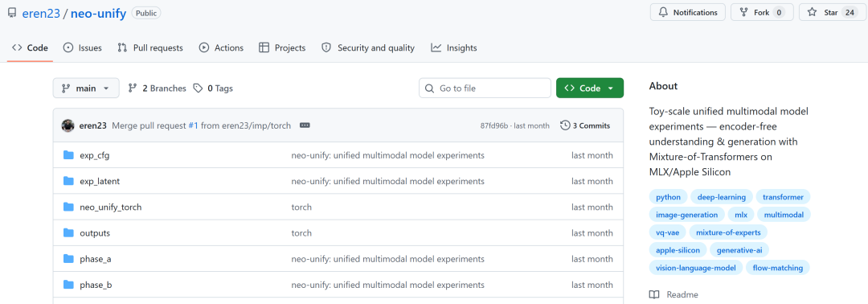
Task: Click the fork count 0
Action: [x=779, y=12]
